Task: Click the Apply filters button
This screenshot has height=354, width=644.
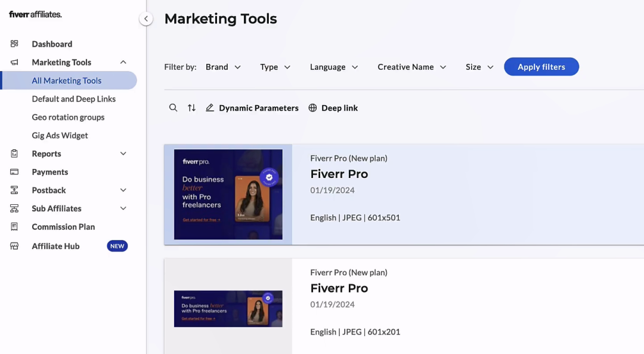Action: coord(541,67)
